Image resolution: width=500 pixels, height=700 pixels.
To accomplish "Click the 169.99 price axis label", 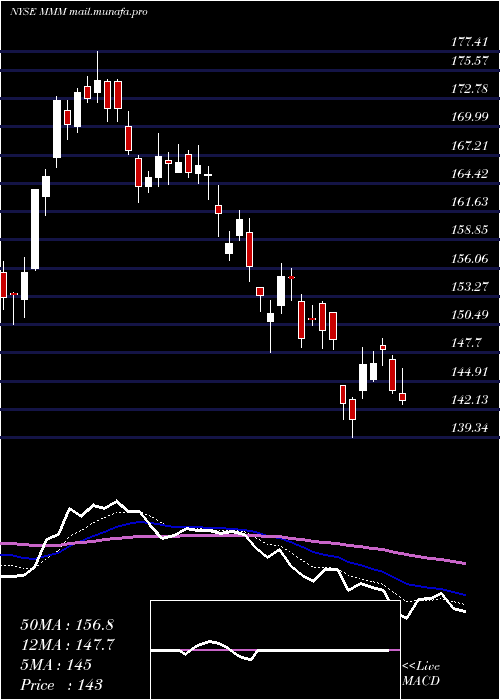I will (x=469, y=117).
